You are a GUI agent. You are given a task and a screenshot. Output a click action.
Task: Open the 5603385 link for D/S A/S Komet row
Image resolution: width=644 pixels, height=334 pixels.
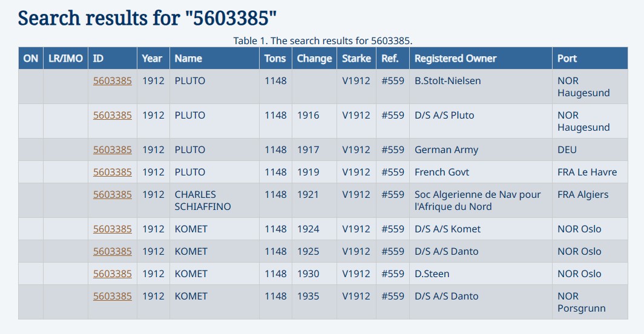[x=112, y=229]
